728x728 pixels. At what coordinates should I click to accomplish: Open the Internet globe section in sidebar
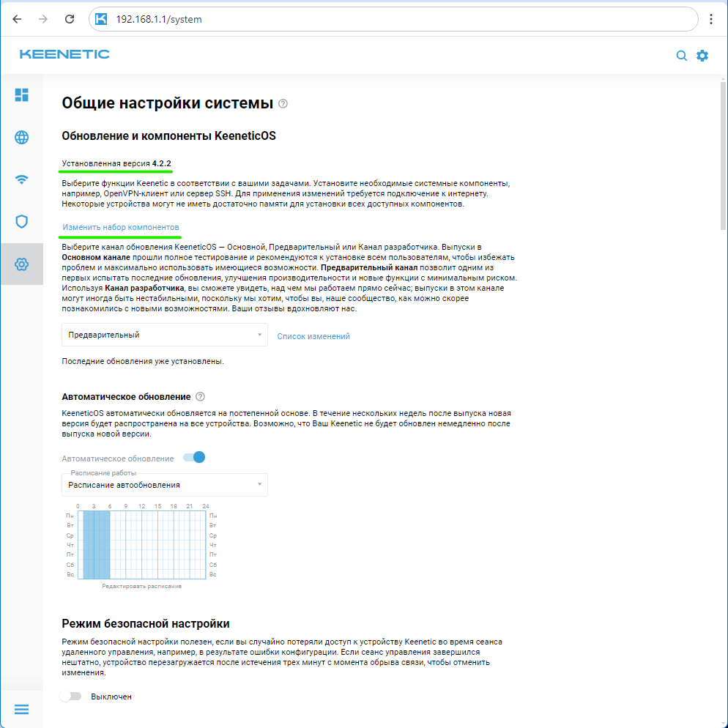pyautogui.click(x=22, y=137)
